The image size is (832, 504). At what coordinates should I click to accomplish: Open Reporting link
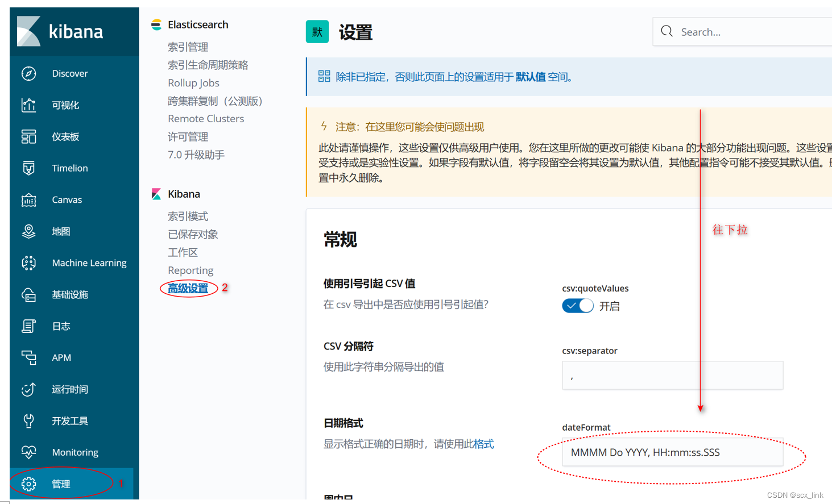[191, 270]
